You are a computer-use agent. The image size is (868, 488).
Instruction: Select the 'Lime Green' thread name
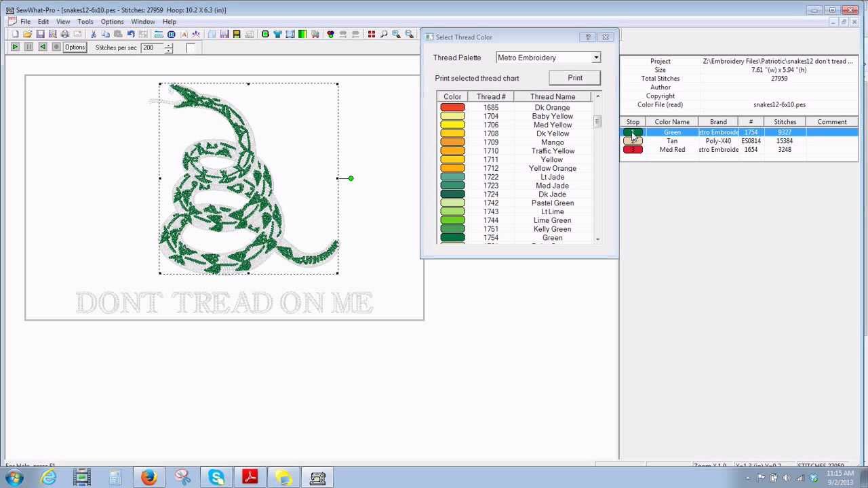pos(553,220)
